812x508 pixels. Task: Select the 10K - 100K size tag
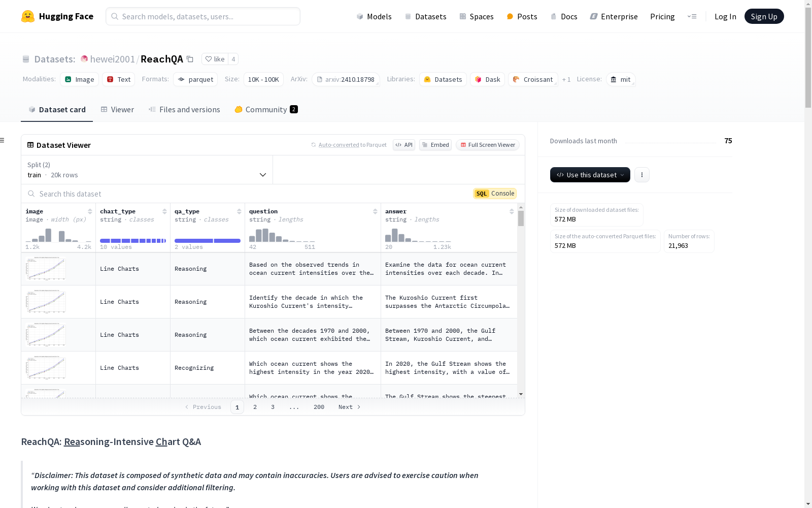click(x=263, y=79)
